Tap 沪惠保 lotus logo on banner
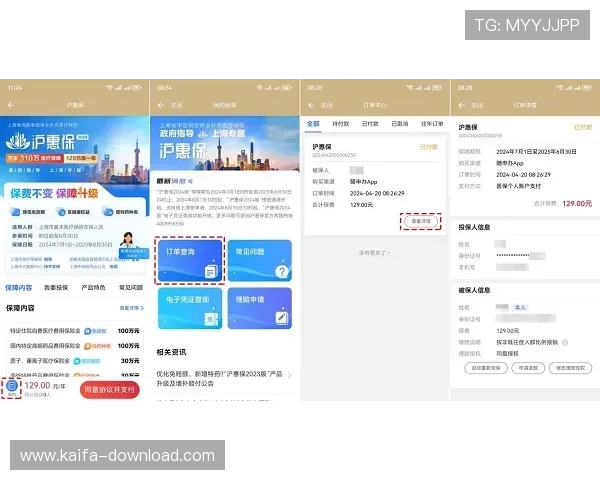Screen dimensions: 600x480 pyautogui.click(x=18, y=141)
